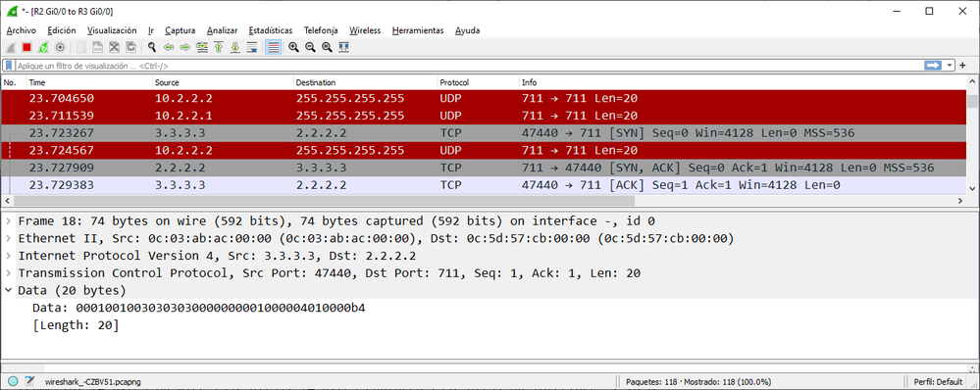This screenshot has width=980, height=390.
Task: Open recent display filters dropdown
Action: (x=950, y=65)
